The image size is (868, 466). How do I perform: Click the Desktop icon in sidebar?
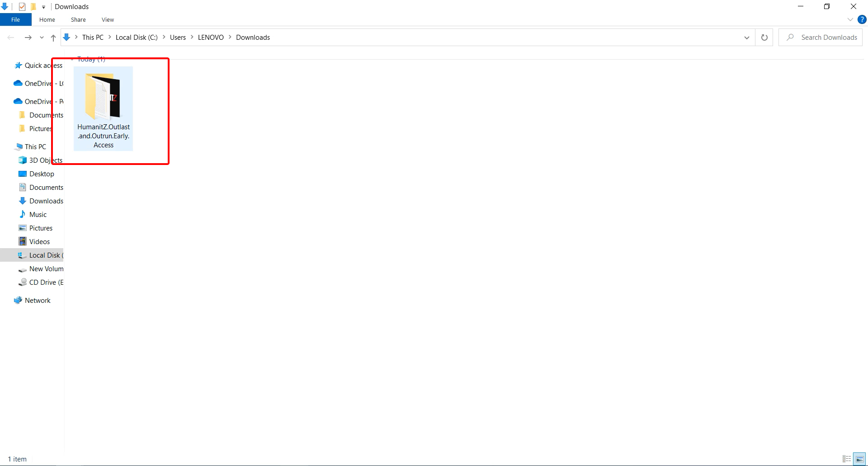point(22,174)
